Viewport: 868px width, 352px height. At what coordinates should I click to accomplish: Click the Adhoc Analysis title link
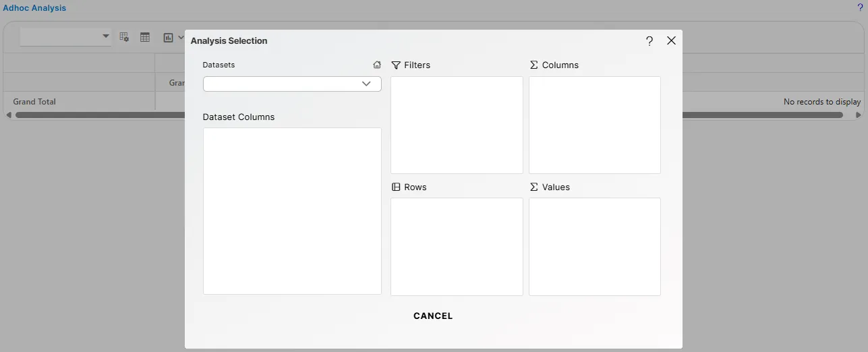point(34,8)
